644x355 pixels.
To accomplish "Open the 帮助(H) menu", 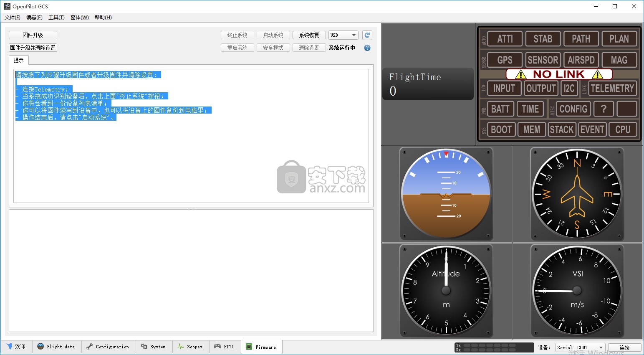I will click(103, 18).
